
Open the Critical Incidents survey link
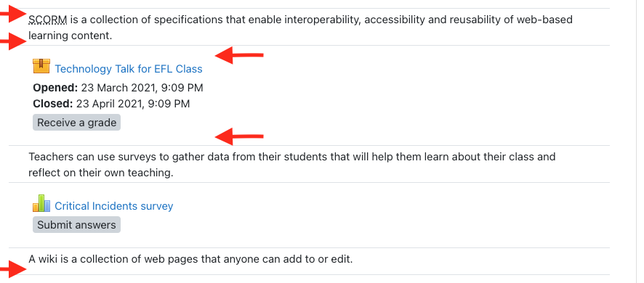(x=114, y=206)
